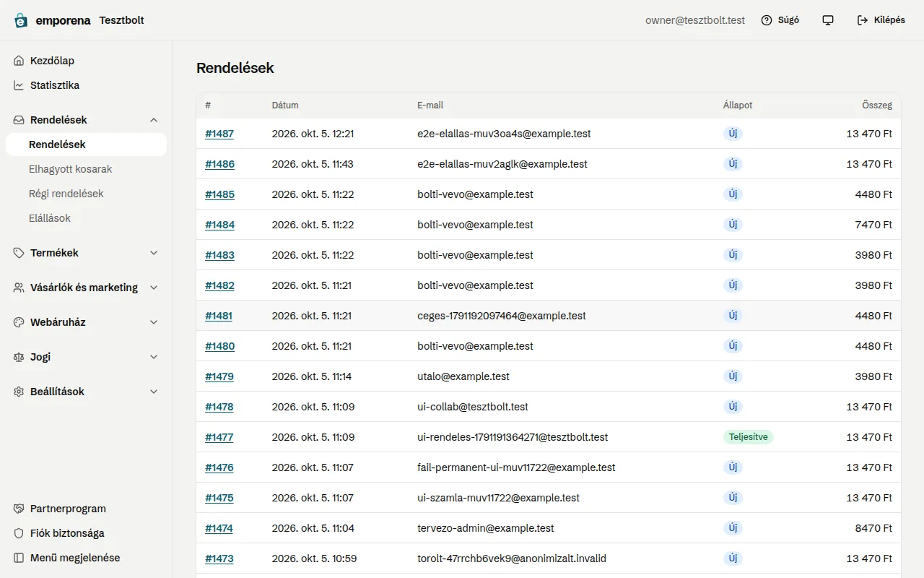The height and width of the screenshot is (578, 924).
Task: Open order #1477 with Teljesítve status
Action: coord(219,437)
